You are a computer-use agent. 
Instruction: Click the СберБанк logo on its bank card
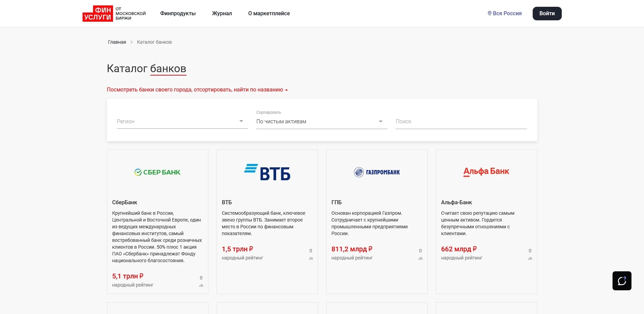point(157,172)
